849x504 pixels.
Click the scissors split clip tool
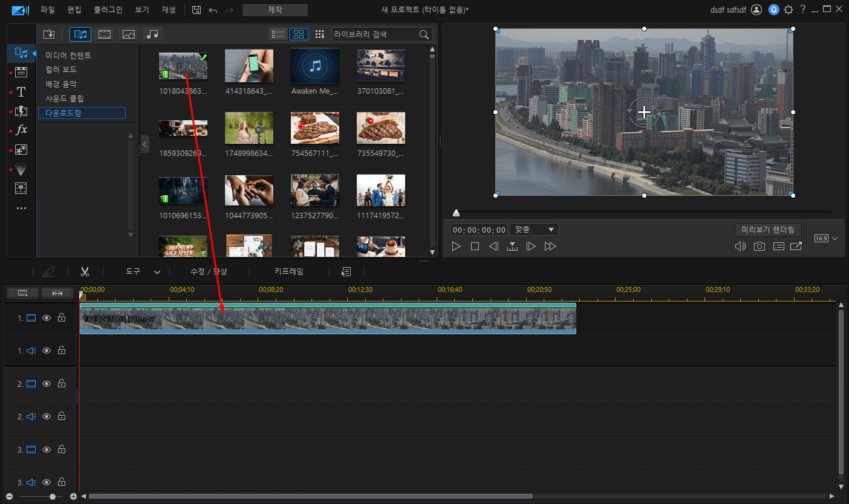click(x=85, y=272)
